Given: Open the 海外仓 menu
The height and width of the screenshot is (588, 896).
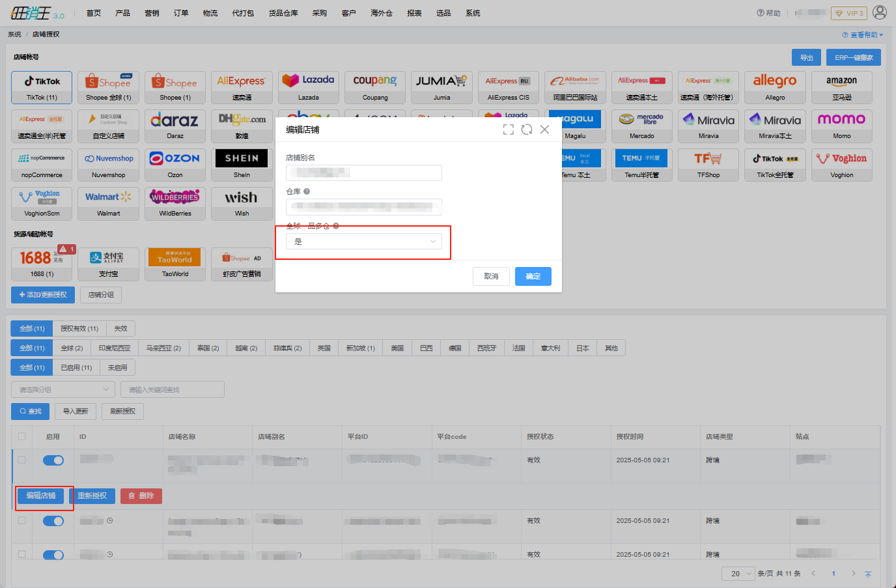Looking at the screenshot, I should coord(382,13).
